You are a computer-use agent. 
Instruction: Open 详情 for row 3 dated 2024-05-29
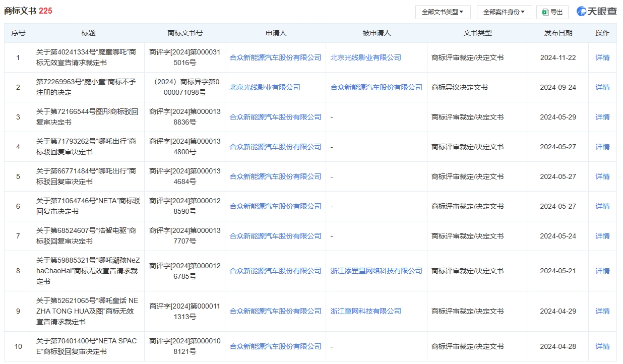[602, 117]
